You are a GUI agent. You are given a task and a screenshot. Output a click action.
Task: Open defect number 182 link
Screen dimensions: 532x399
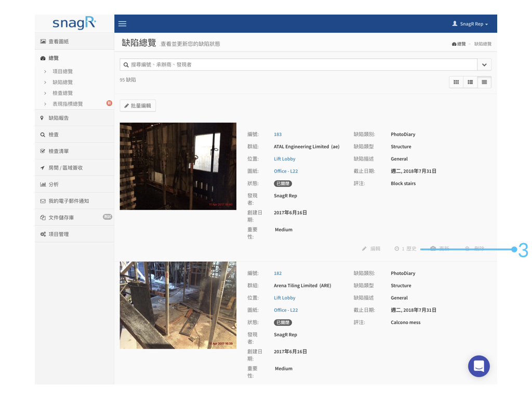tap(277, 273)
